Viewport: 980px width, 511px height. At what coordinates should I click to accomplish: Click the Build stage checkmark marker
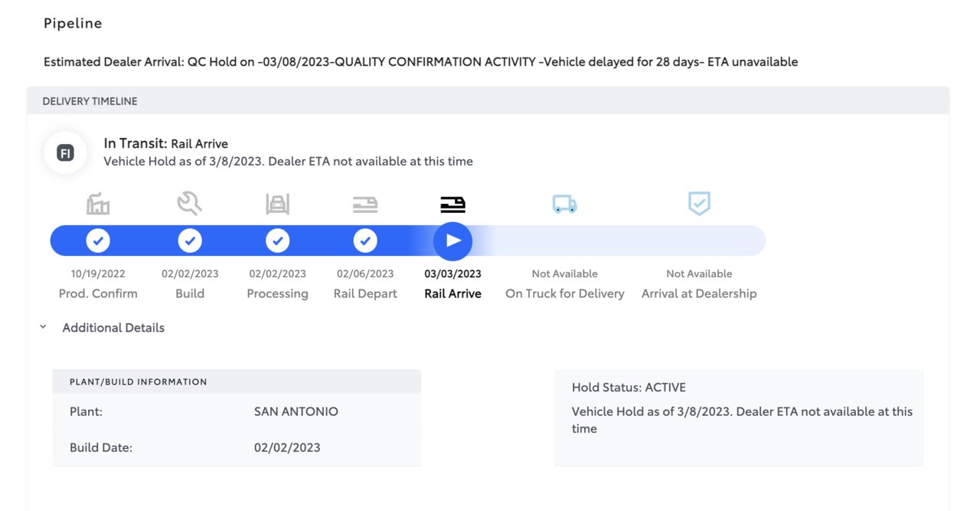(x=190, y=241)
